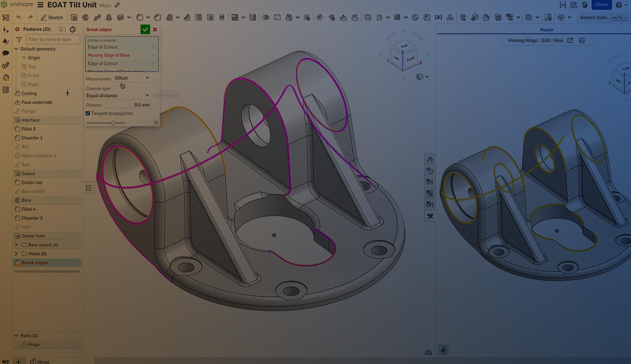Click the Filter by name or type field

(x=53, y=39)
